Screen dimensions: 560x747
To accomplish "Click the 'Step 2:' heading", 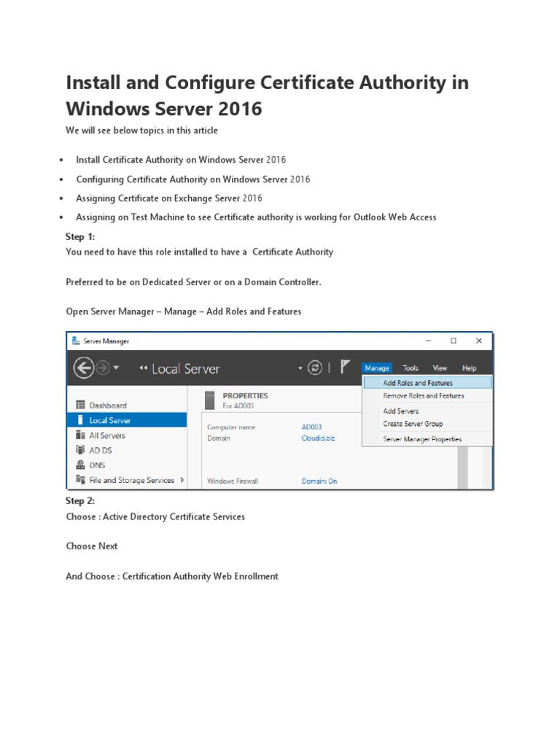I will pos(80,500).
